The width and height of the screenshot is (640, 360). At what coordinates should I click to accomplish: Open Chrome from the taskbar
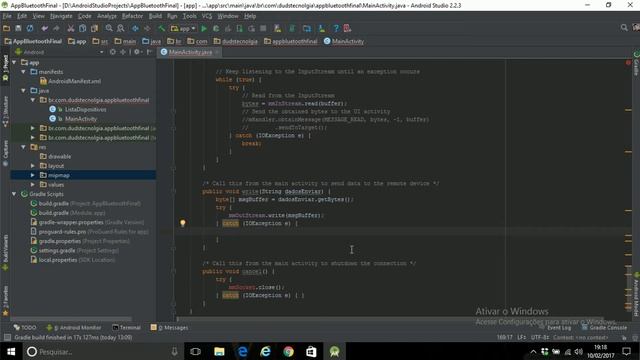[289, 351]
